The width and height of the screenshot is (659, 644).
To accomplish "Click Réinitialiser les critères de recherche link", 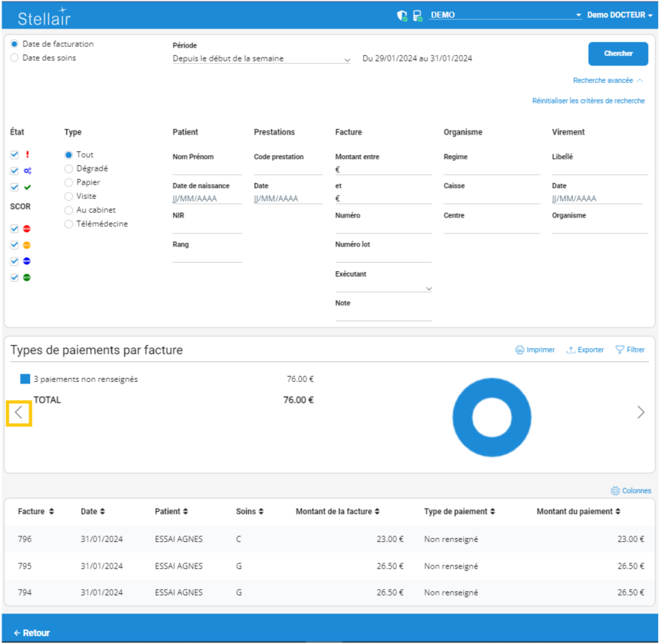I will [x=588, y=101].
